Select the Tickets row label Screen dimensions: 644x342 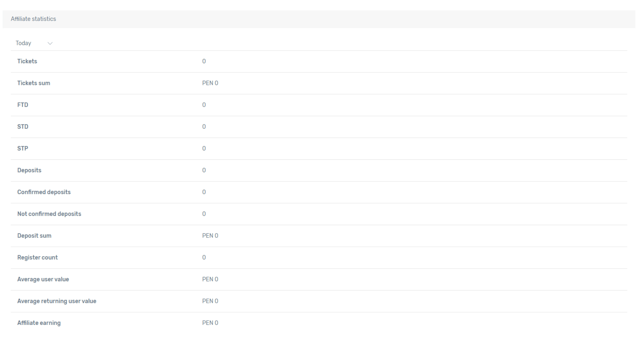point(27,61)
